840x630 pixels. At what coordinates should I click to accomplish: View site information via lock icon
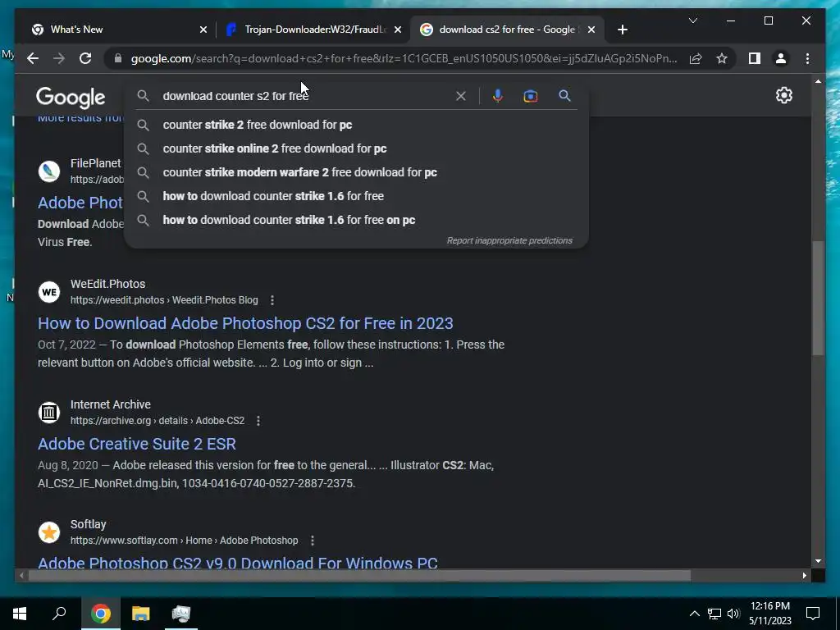coord(118,58)
